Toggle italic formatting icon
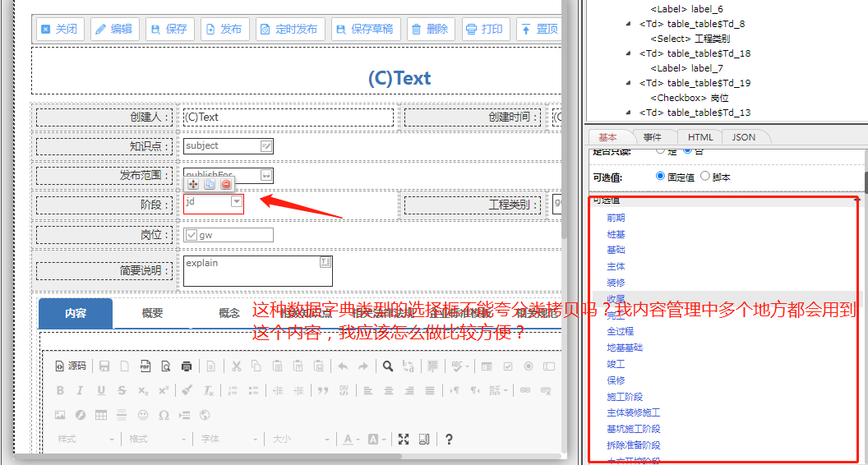This screenshot has width=868, height=465. pyautogui.click(x=81, y=390)
